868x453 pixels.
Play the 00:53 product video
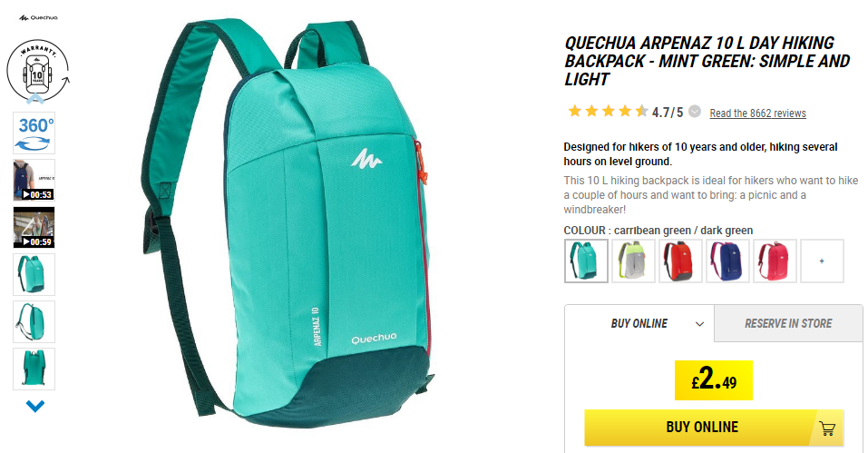[34, 180]
